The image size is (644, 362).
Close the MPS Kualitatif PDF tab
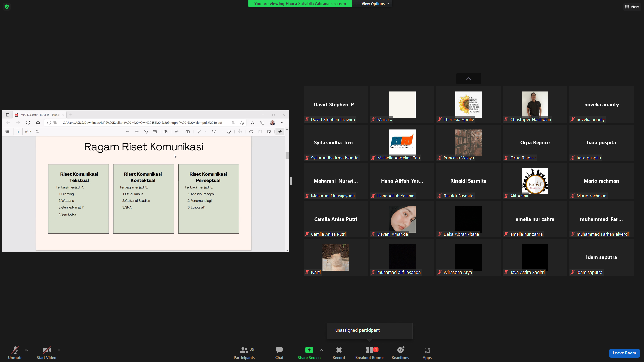[63, 115]
